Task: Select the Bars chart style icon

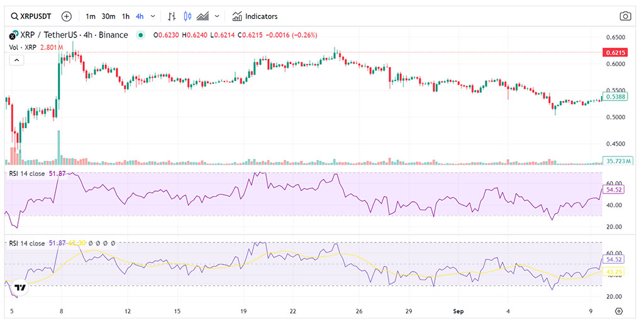Action: click(172, 16)
